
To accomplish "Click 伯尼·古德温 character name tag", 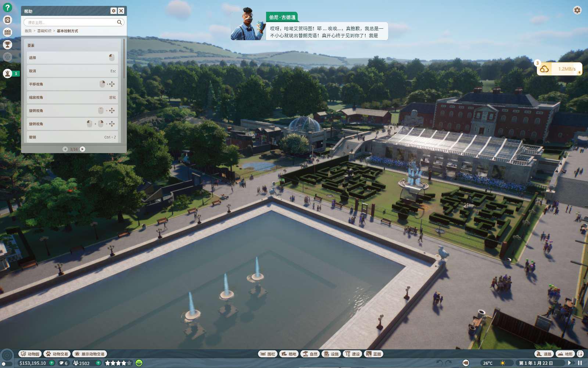I will pos(282,17).
